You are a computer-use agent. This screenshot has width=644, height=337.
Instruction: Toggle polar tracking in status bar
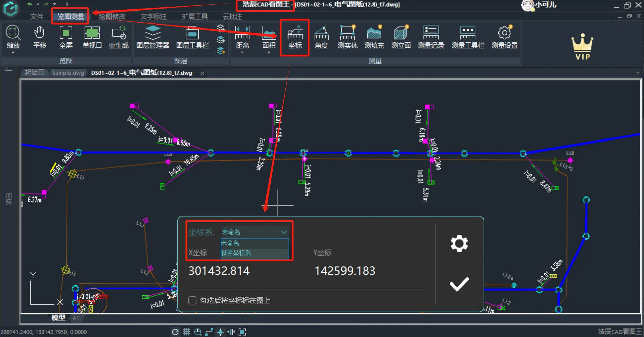[x=175, y=332]
